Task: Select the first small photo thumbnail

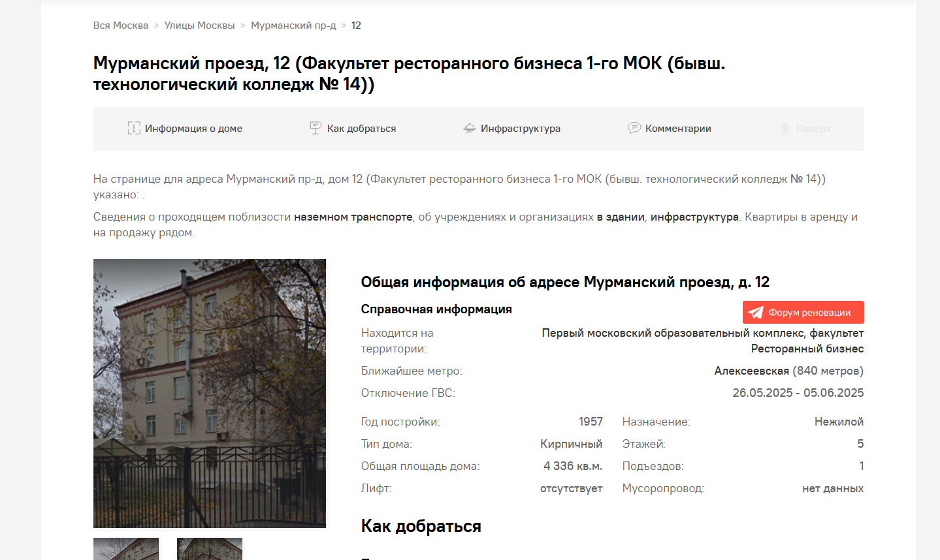Action: [x=126, y=549]
